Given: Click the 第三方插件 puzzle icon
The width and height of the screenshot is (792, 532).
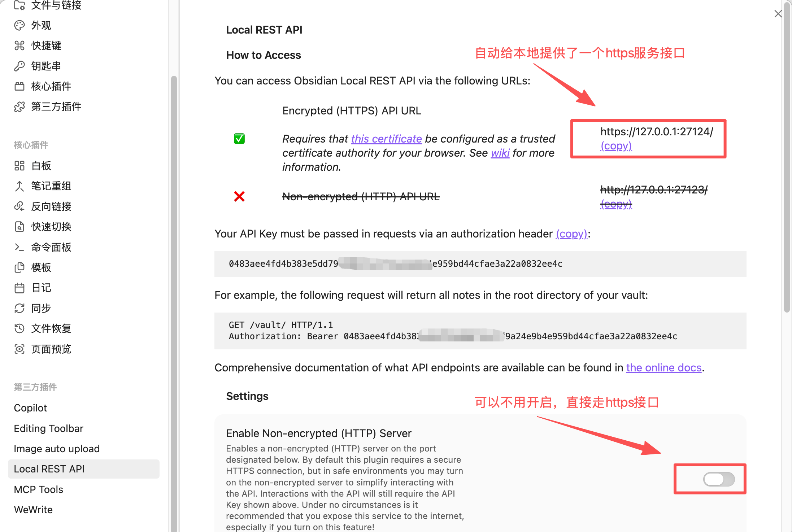Looking at the screenshot, I should click(19, 106).
